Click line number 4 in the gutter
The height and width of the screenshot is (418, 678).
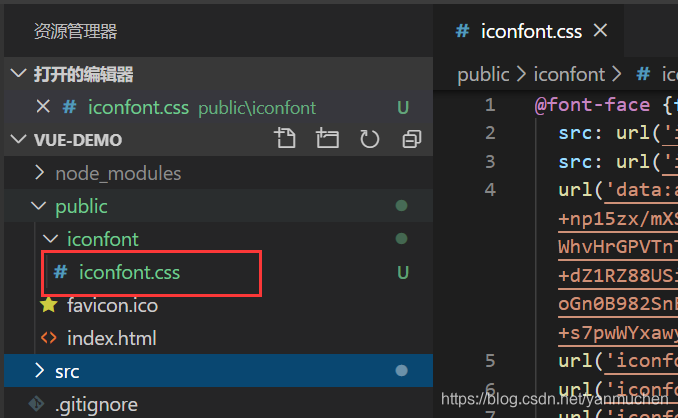pyautogui.click(x=490, y=190)
